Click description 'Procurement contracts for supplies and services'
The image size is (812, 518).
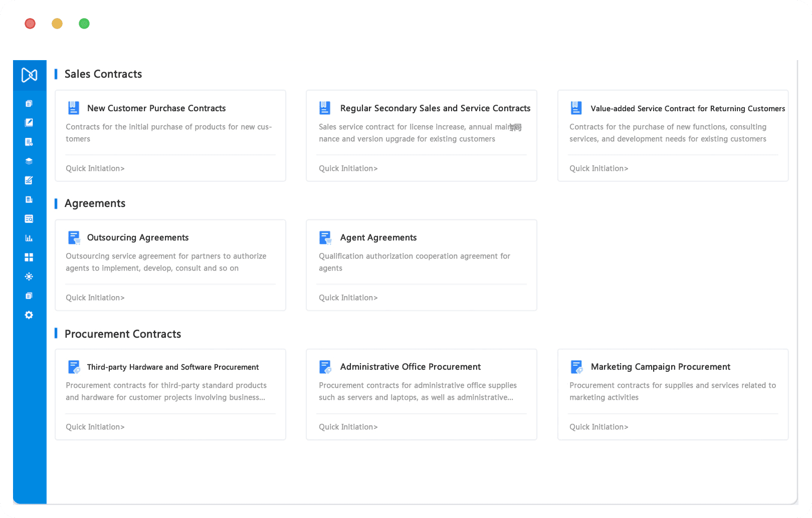pyautogui.click(x=673, y=391)
